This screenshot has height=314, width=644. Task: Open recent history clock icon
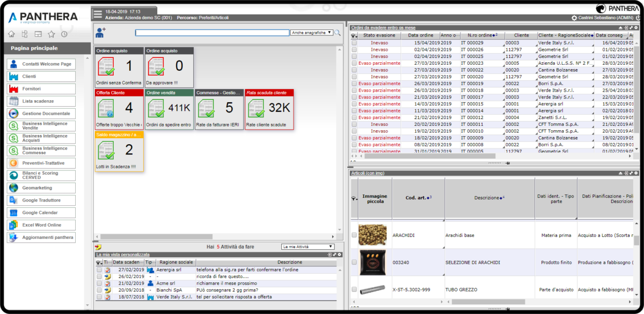pos(64,34)
